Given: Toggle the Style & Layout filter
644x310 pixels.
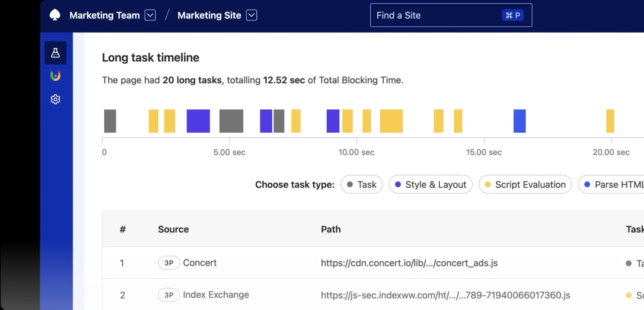Looking at the screenshot, I should point(430,184).
